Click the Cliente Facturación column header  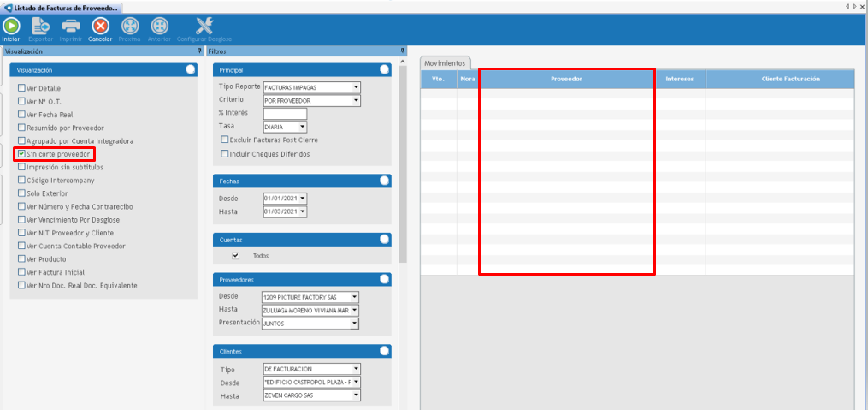point(790,79)
